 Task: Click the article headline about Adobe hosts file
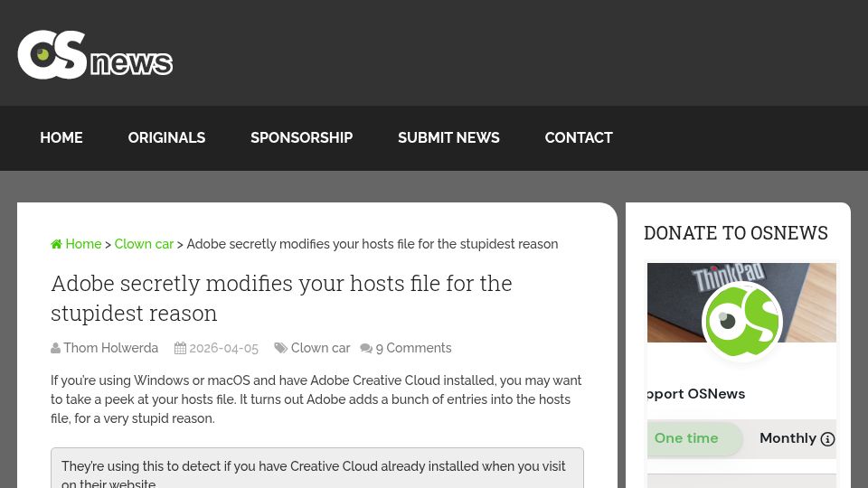(x=281, y=298)
